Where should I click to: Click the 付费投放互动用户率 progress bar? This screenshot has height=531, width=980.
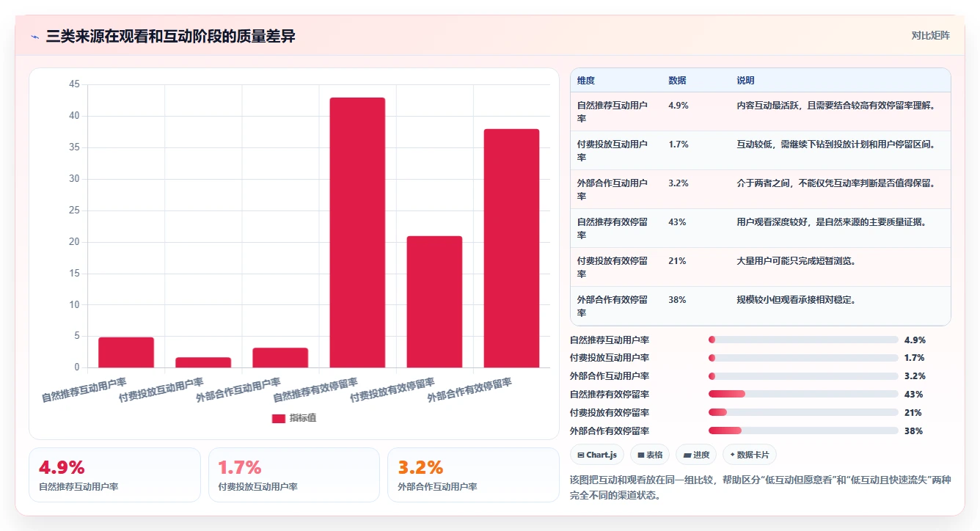tap(803, 358)
